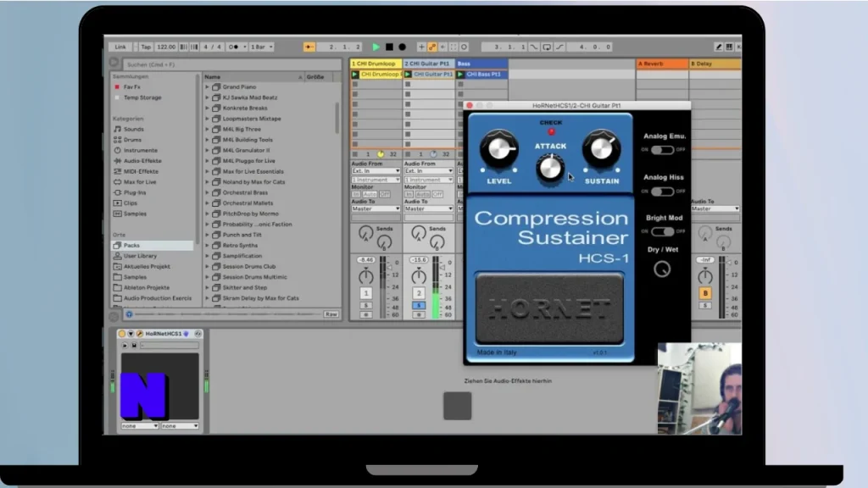Toggle the Loop switch in transport bar
Screen dimensions: 868x488
pyautogui.click(x=547, y=47)
